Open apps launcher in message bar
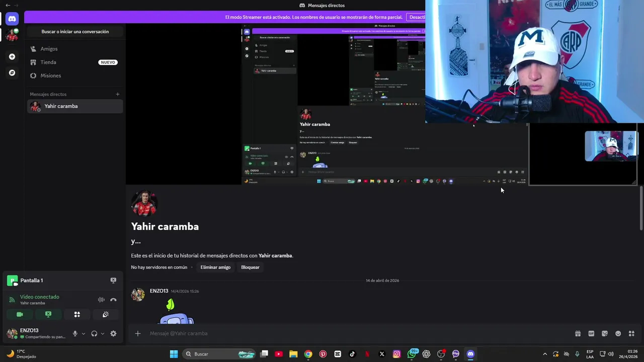The width and height of the screenshot is (644, 362). tap(631, 333)
